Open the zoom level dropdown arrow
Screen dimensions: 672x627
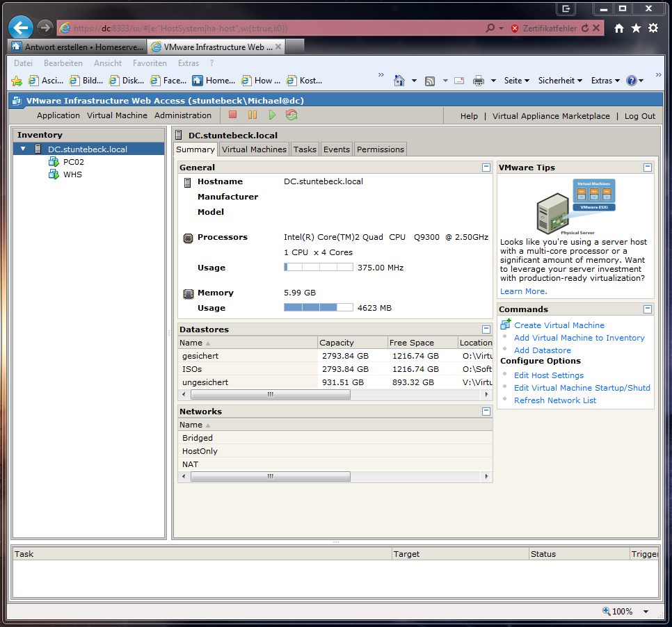click(x=646, y=612)
